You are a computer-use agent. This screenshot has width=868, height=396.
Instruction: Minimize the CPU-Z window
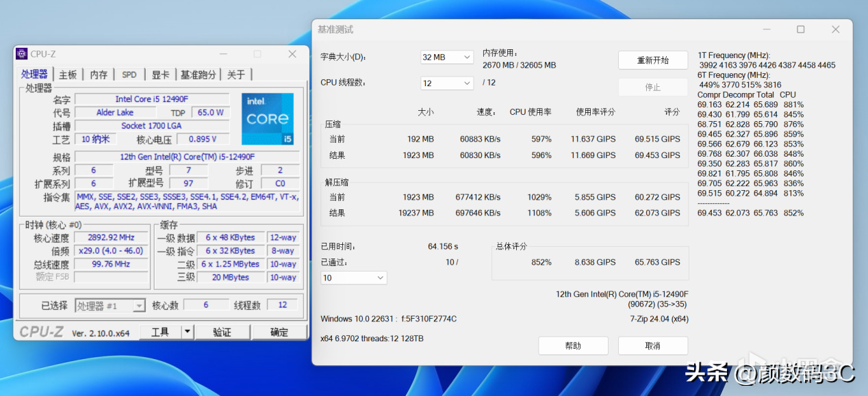pyautogui.click(x=223, y=54)
